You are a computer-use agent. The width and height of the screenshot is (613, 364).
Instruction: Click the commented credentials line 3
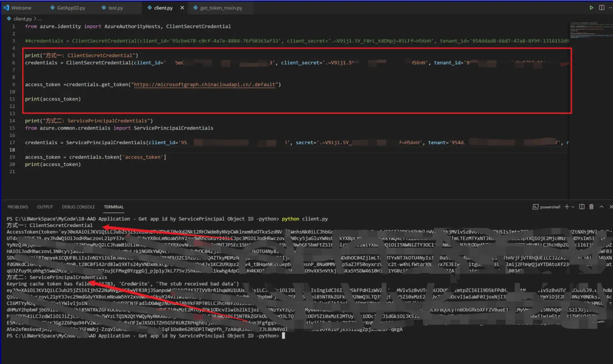click(x=297, y=41)
